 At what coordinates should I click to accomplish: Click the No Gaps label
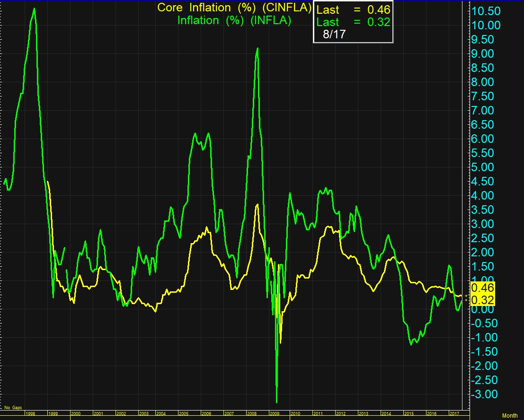13,407
